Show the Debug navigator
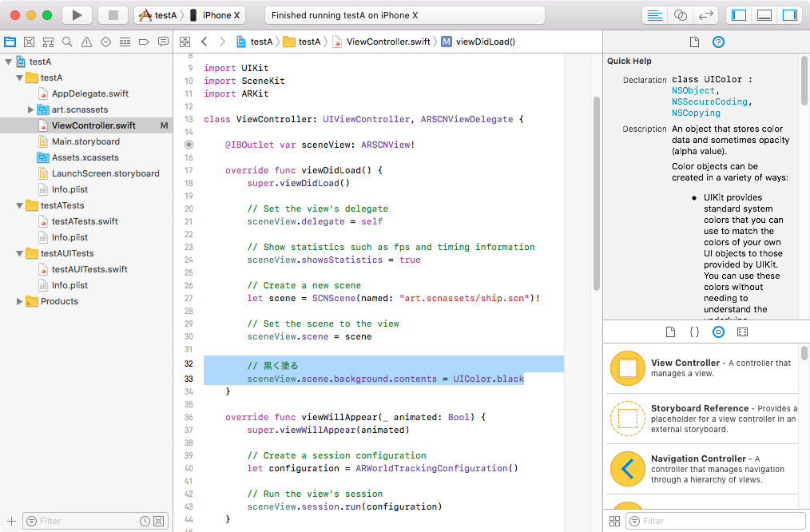Image resolution: width=810 pixels, height=532 pixels. click(x=125, y=42)
